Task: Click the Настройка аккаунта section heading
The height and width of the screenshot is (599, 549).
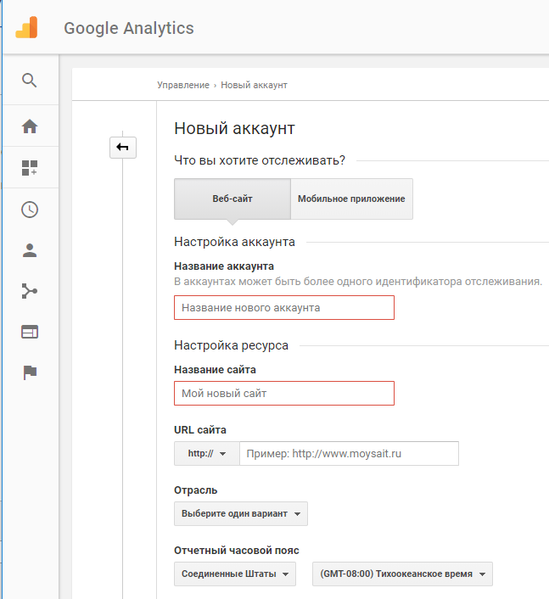Action: pyautogui.click(x=235, y=242)
